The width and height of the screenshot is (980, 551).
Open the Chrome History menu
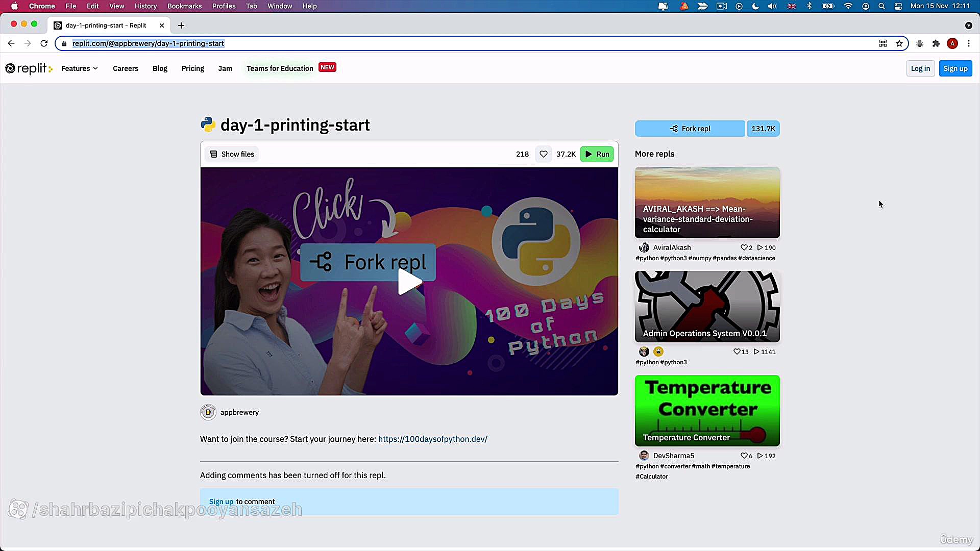[145, 6]
